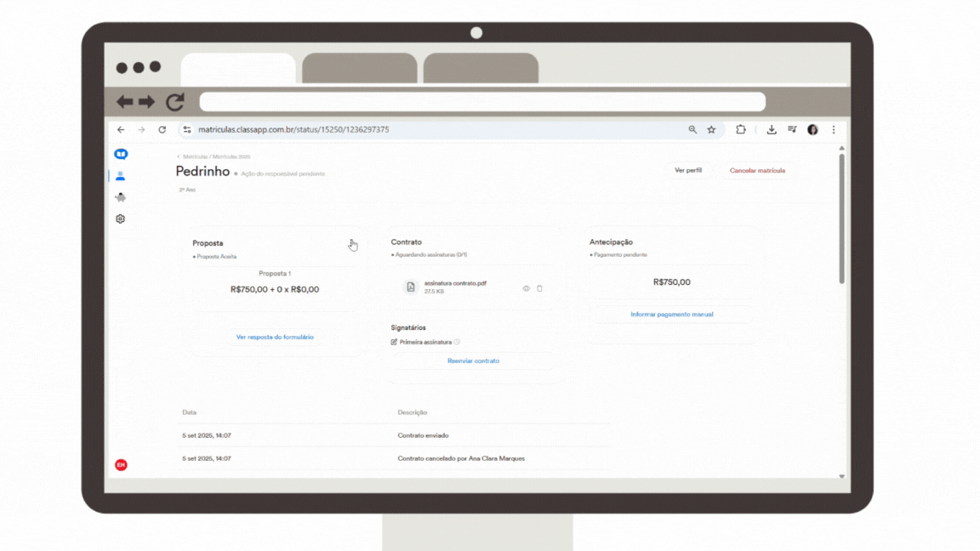Viewport: 980px width, 551px height.
Task: Click the zoom magnifier icon in address bar
Action: (x=692, y=130)
